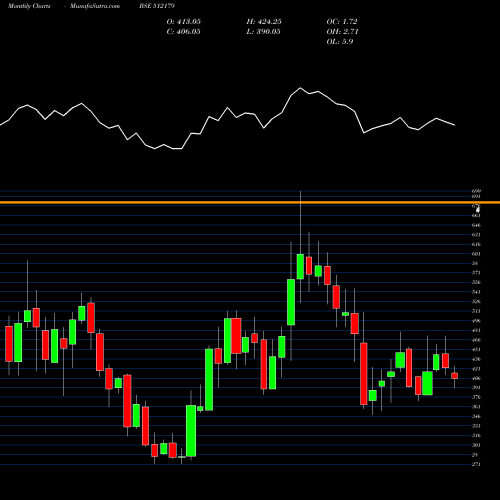The width and height of the screenshot is (500, 500).
Task: Click the 691 price axis label
Action: click(x=476, y=197)
